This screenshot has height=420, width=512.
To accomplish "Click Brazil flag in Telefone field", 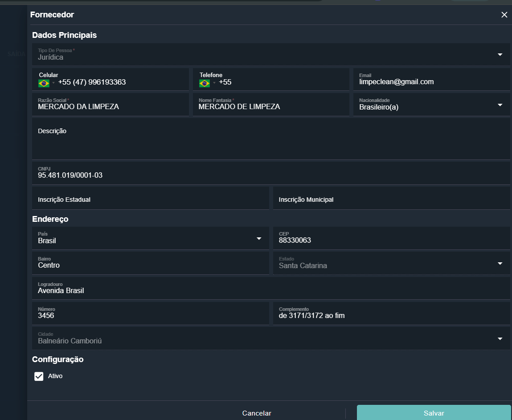I will point(205,83).
